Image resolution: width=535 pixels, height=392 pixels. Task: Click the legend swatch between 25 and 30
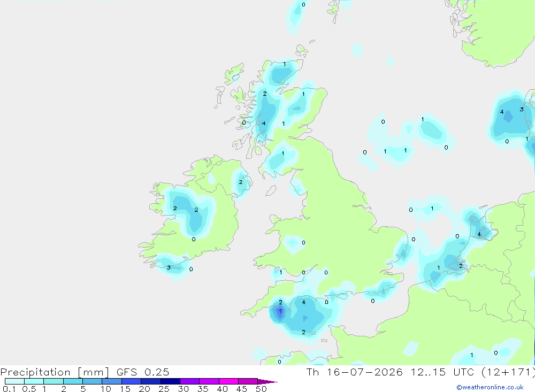tap(170, 381)
